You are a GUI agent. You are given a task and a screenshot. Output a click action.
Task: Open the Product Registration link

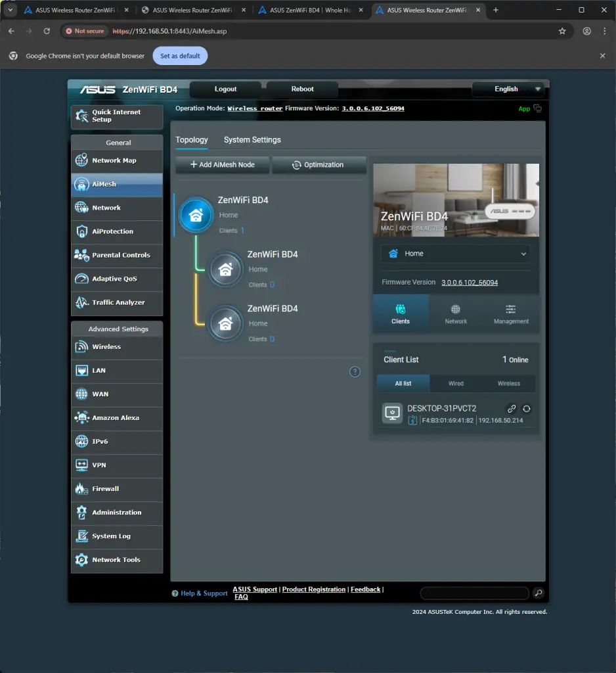pyautogui.click(x=313, y=590)
